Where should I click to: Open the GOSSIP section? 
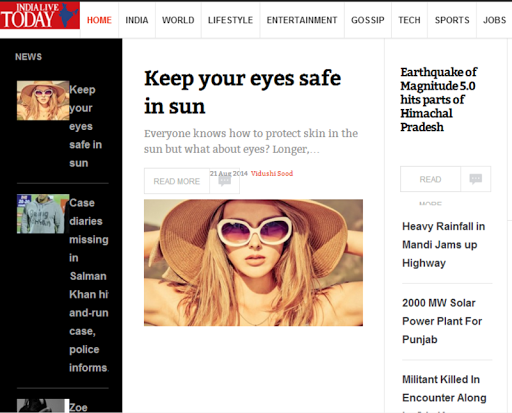[x=368, y=20]
